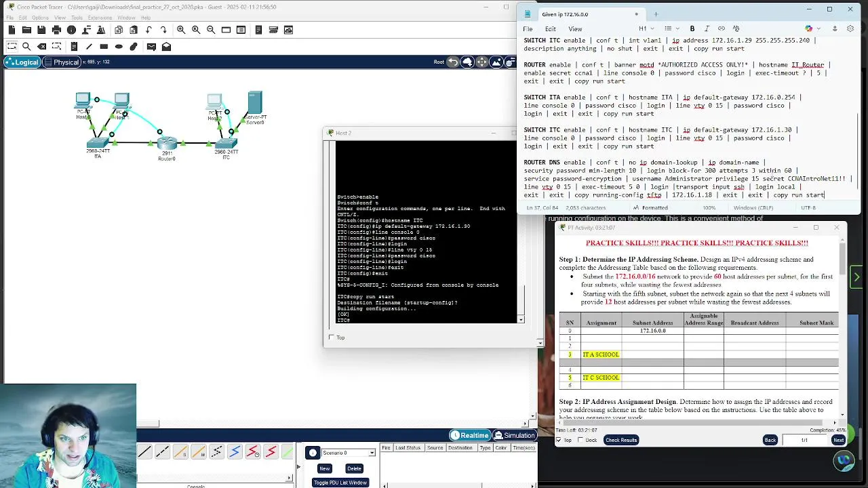This screenshot has width=868, height=488.
Task: Open Scenario 0 dropdown
Action: tap(372, 453)
